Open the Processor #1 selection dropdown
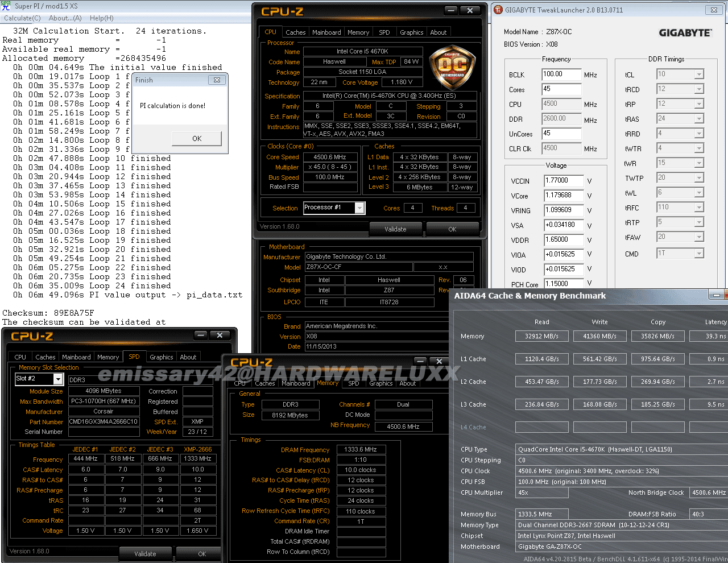The width and height of the screenshot is (728, 563). tap(359, 208)
